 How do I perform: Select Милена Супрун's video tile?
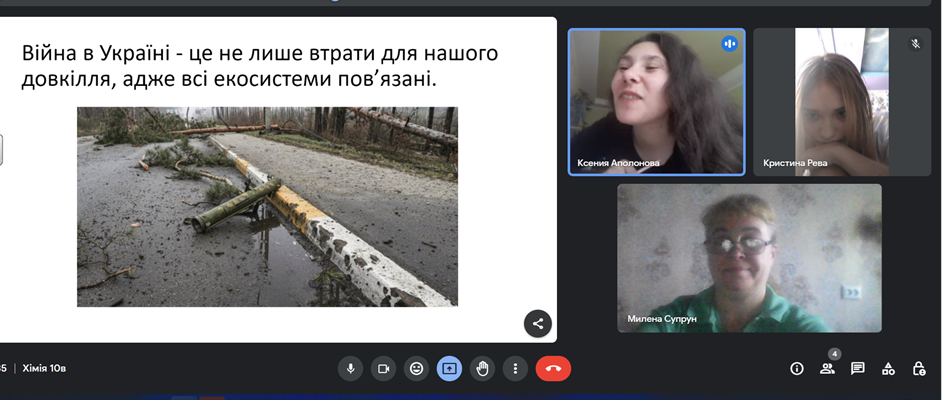749,258
